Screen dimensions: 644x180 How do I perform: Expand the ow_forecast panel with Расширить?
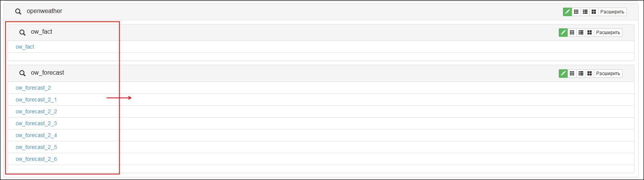[x=608, y=74]
